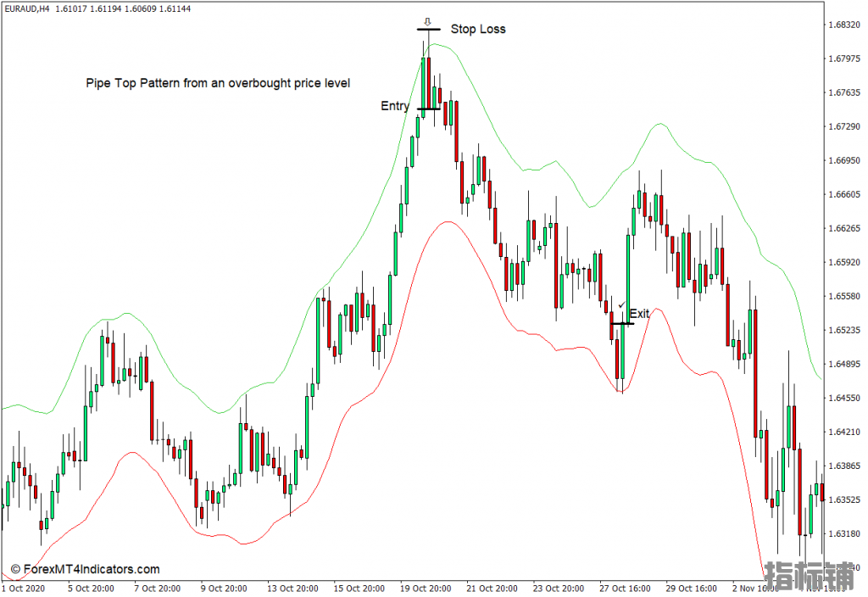Image resolution: width=868 pixels, height=597 pixels.
Task: Click the Stop Loss horizontal line marker
Action: click(x=429, y=29)
